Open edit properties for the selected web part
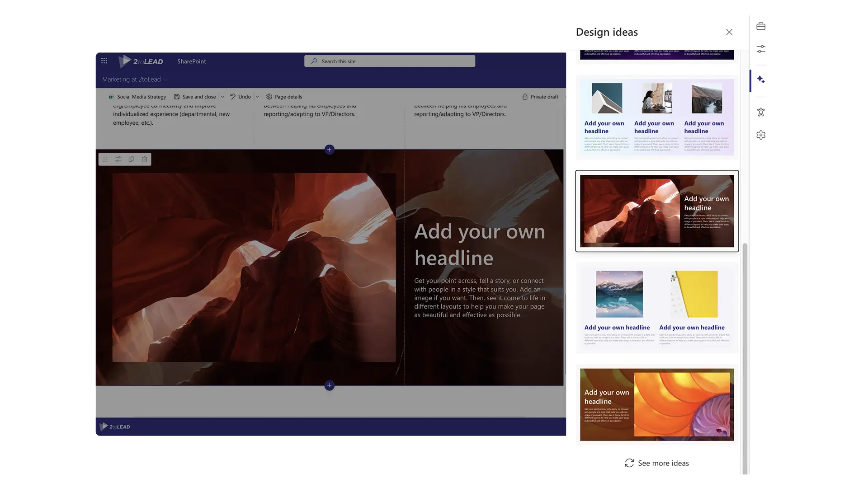This screenshot has width=868, height=488. pyautogui.click(x=118, y=159)
